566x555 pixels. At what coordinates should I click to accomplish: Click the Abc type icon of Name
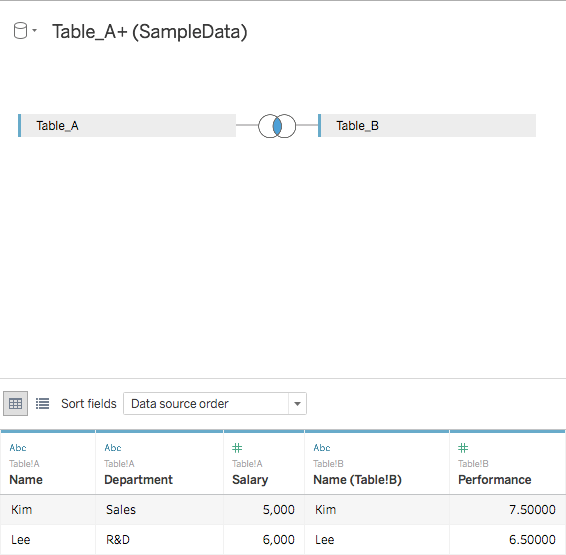point(18,448)
